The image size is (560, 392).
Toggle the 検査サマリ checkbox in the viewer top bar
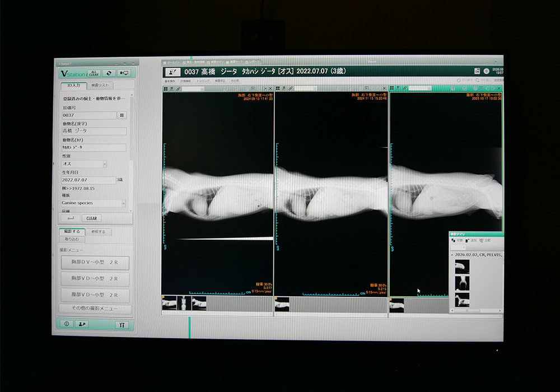208,62
